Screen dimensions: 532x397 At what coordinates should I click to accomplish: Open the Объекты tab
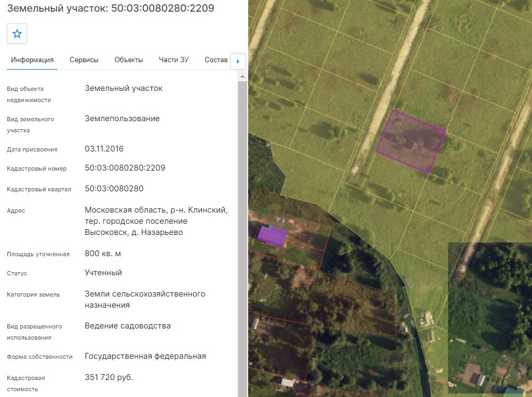tap(129, 60)
